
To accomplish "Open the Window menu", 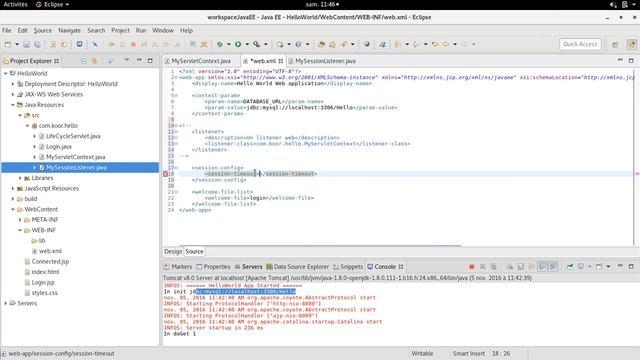I will [163, 31].
